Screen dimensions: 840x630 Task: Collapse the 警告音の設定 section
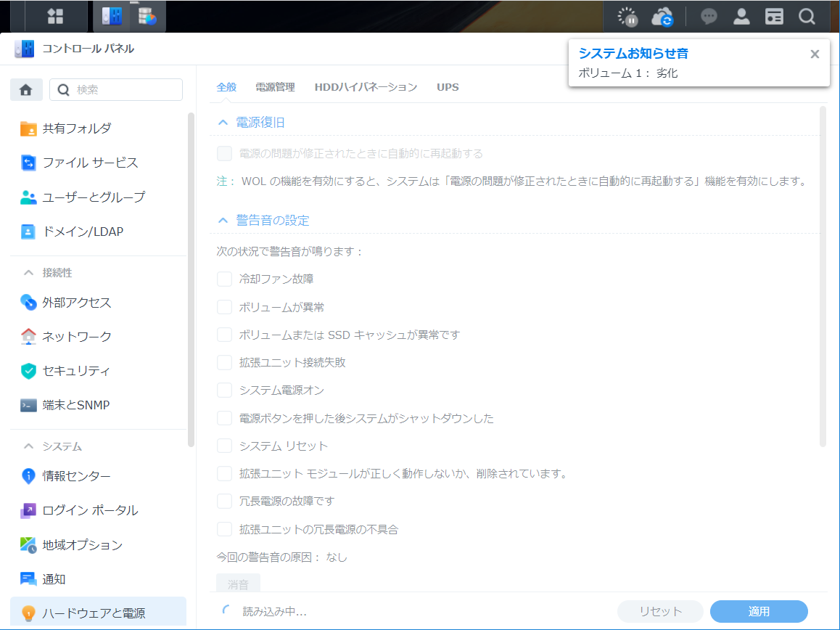223,221
